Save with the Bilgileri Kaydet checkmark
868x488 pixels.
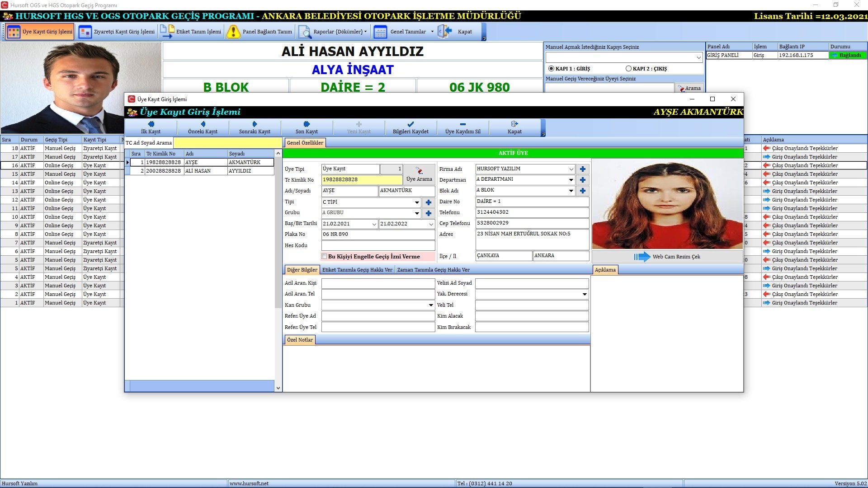click(410, 124)
